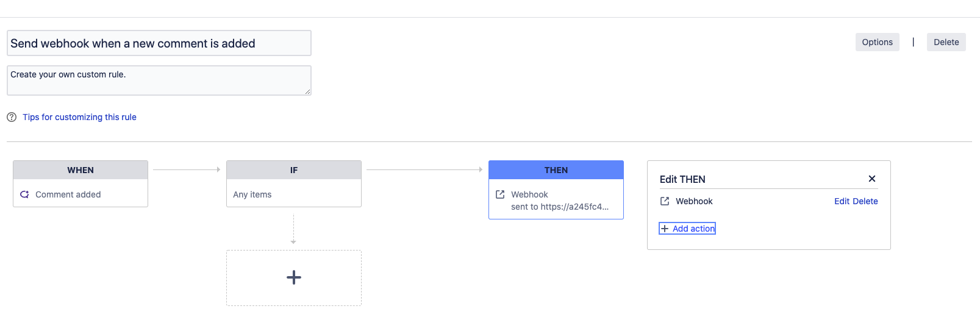Click the large plus icon under IF
Viewport: 980px width, 331px height.
tap(294, 277)
